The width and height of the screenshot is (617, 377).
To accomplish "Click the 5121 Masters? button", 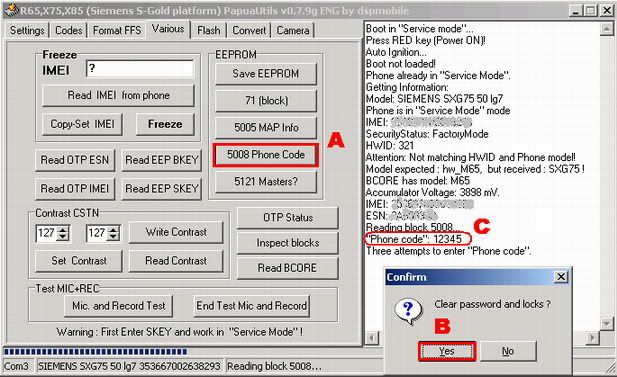I will 266,182.
